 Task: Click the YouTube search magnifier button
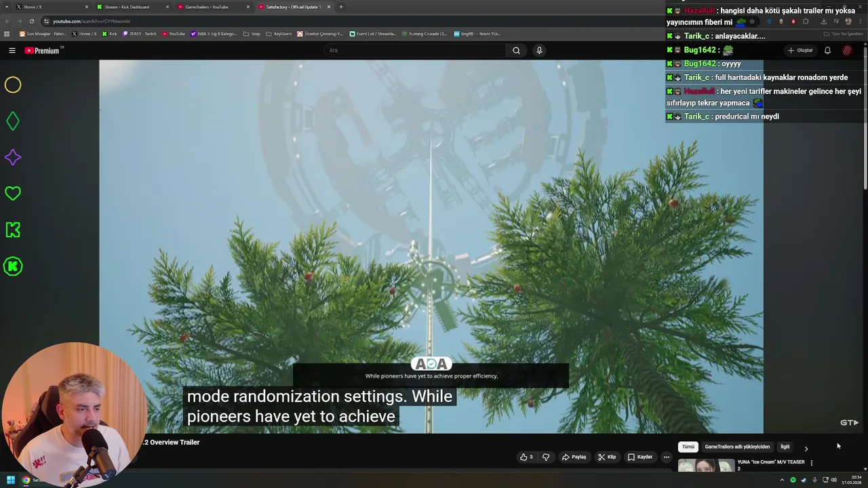[x=516, y=50]
